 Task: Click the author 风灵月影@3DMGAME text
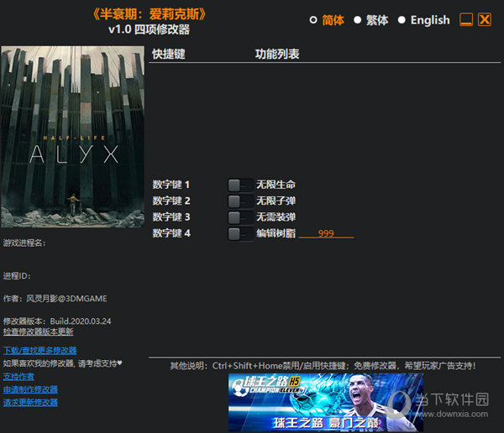pyautogui.click(x=66, y=299)
